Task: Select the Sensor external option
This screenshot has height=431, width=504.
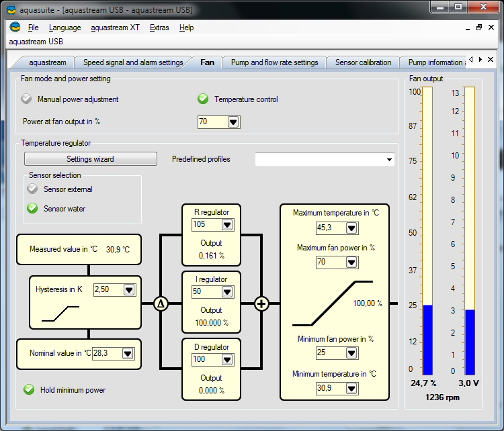Action: [32, 189]
